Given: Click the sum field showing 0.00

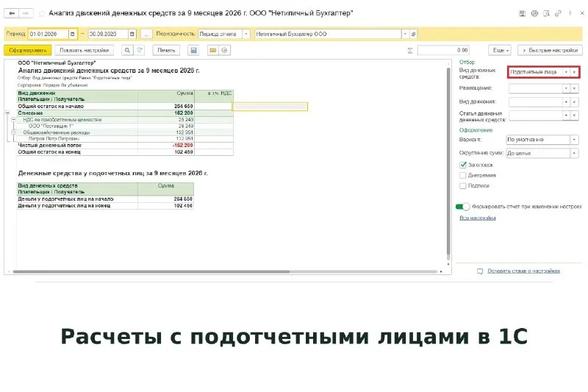Looking at the screenshot, I should 443,50.
